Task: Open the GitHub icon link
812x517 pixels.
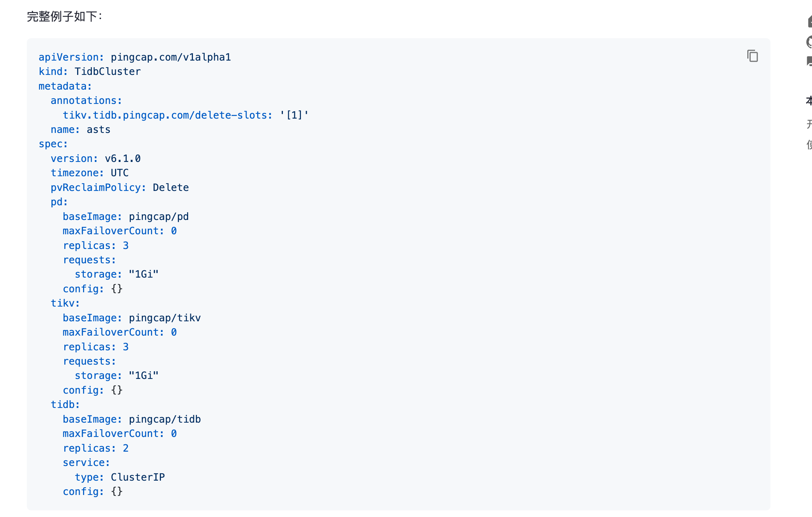Action: (x=809, y=42)
